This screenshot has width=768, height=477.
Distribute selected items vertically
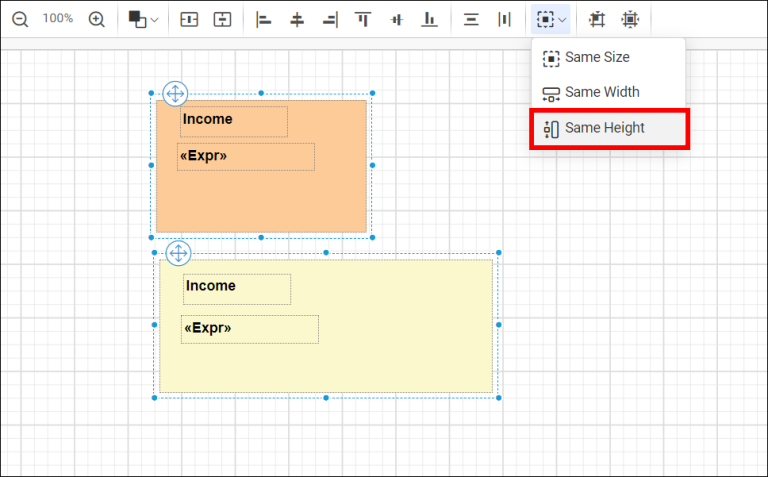[x=471, y=20]
